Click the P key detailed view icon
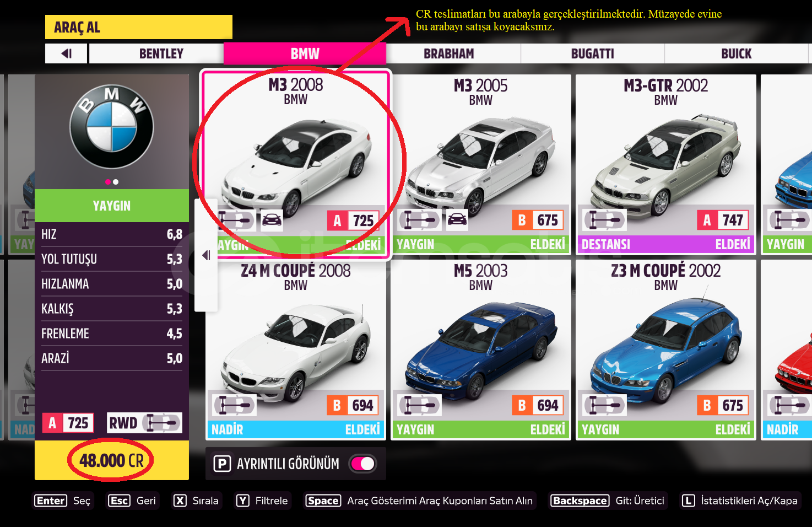Image resolution: width=812 pixels, height=527 pixels. click(222, 464)
